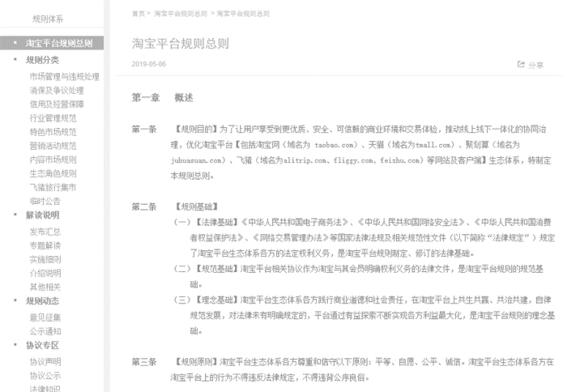Screen dimensions: 563x392
Task: Open 实施细则 link
Action: [x=45, y=259]
